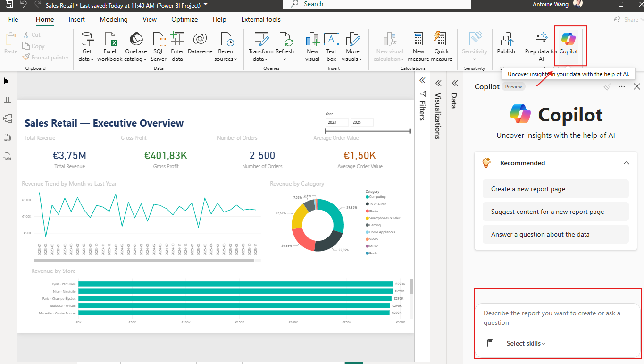
Task: Open Model view in left sidebar
Action: pyautogui.click(x=8, y=119)
